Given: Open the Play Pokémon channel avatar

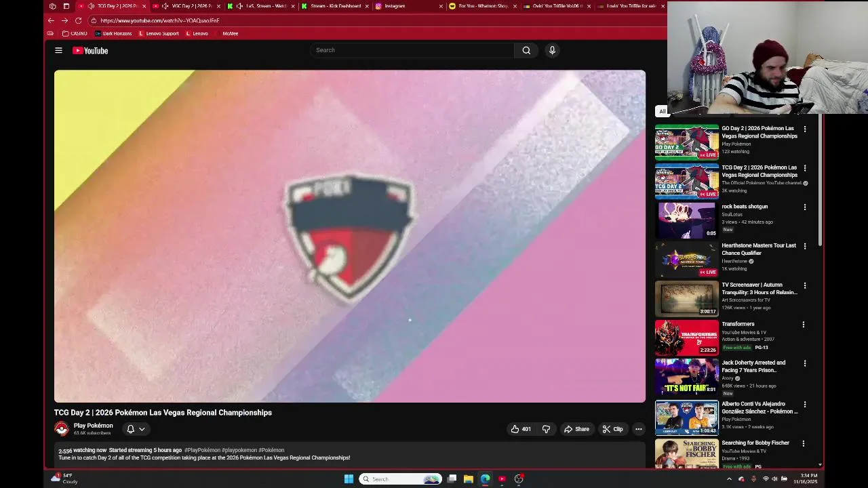Looking at the screenshot, I should click(x=62, y=429).
